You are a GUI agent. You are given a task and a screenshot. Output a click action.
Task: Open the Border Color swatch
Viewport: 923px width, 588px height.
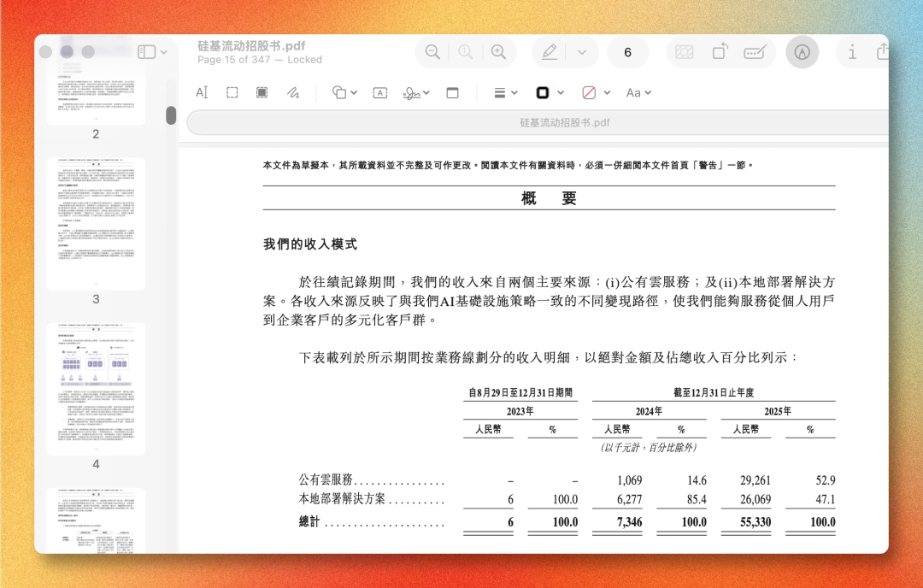543,92
